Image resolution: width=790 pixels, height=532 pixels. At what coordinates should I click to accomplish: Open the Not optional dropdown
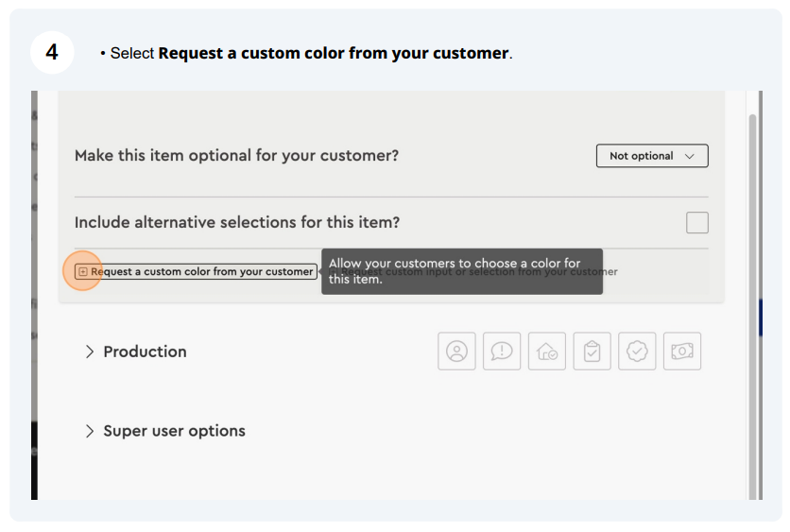click(652, 156)
